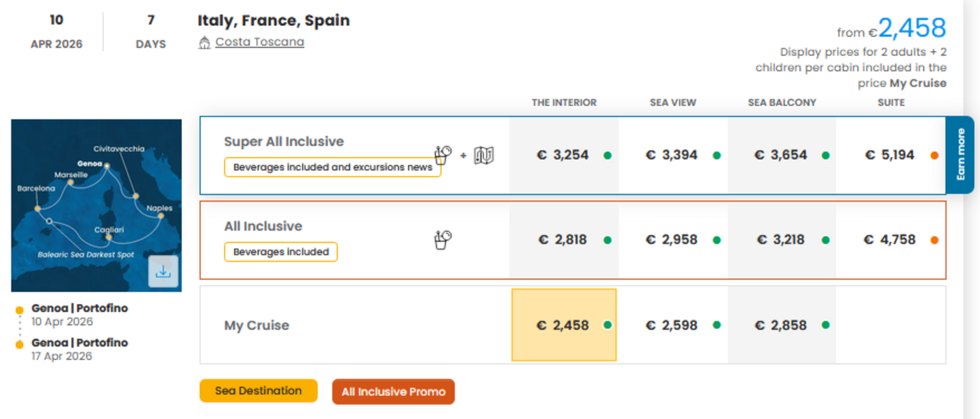Click the Sea Destination tag button
Image resolution: width=980 pixels, height=419 pixels.
258,391
